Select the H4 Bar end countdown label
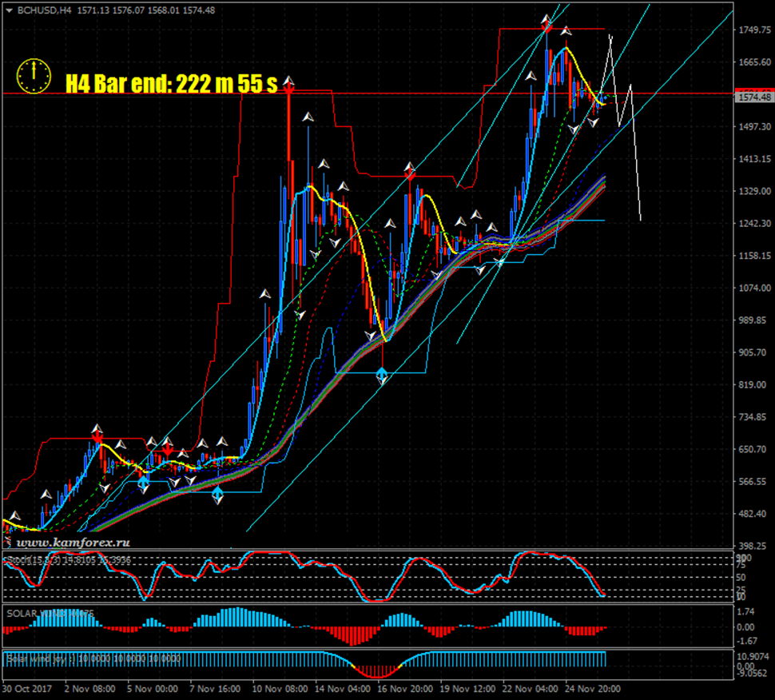This screenshot has height=700, width=775. 172,83
